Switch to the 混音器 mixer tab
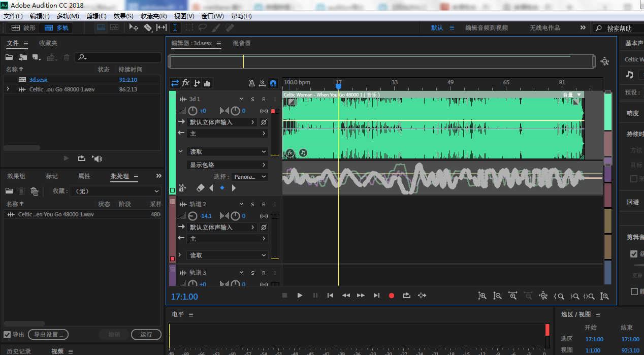Image resolution: width=644 pixels, height=355 pixels. [x=242, y=43]
